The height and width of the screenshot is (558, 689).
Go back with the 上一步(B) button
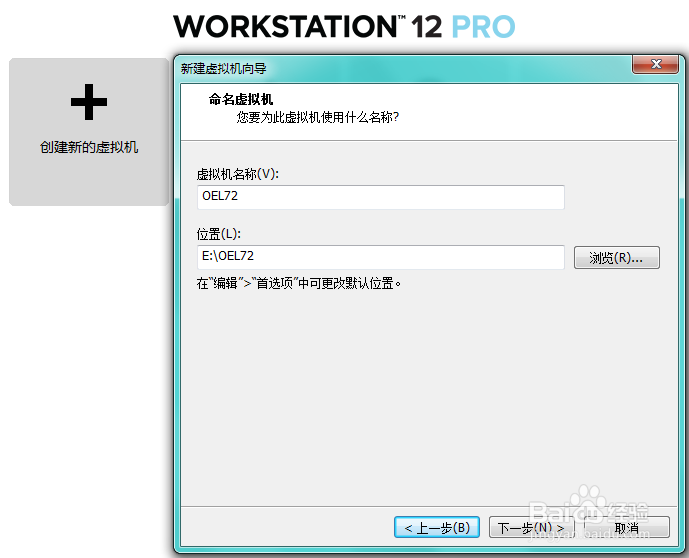[x=437, y=527]
